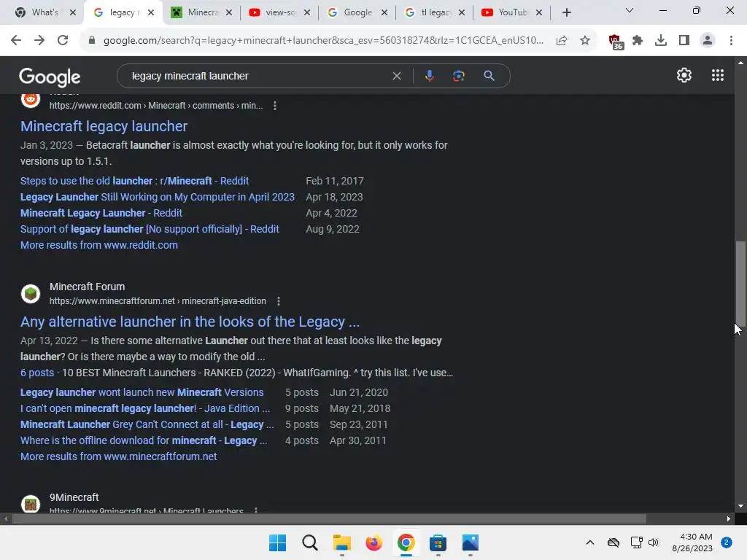Bookmark this tab with star icon

[585, 41]
